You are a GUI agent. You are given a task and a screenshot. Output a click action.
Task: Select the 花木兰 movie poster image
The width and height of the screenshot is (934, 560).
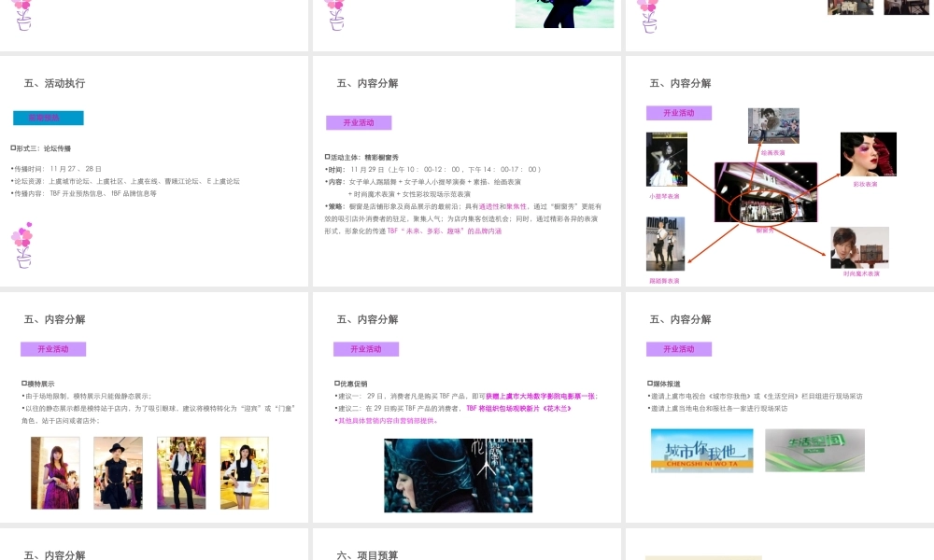click(x=458, y=475)
